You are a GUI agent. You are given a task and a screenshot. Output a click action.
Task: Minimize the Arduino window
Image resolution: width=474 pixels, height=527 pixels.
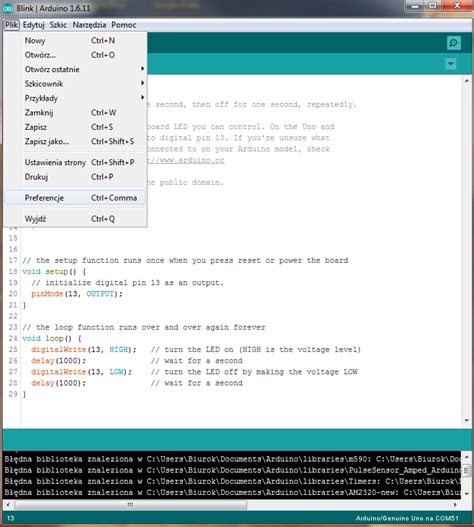pyautogui.click(x=415, y=6)
